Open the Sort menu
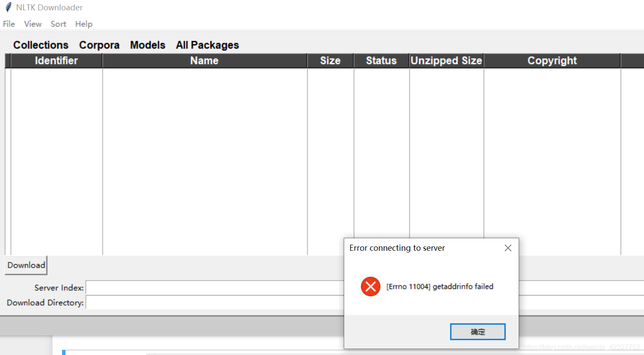 coord(58,24)
